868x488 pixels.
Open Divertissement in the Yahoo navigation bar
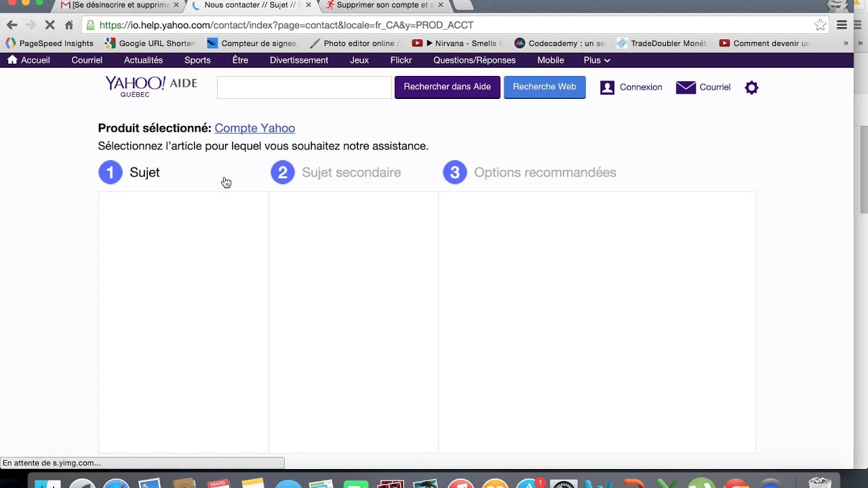(299, 60)
